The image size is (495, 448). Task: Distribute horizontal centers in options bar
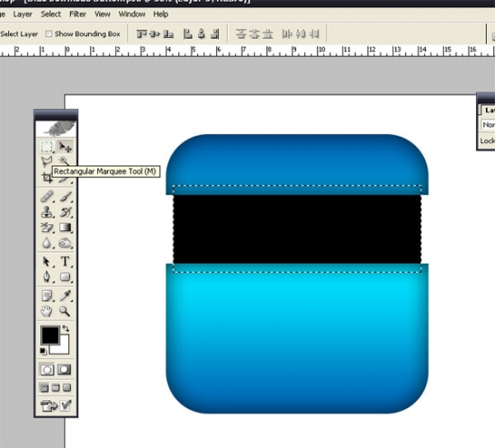pyautogui.click(x=301, y=34)
